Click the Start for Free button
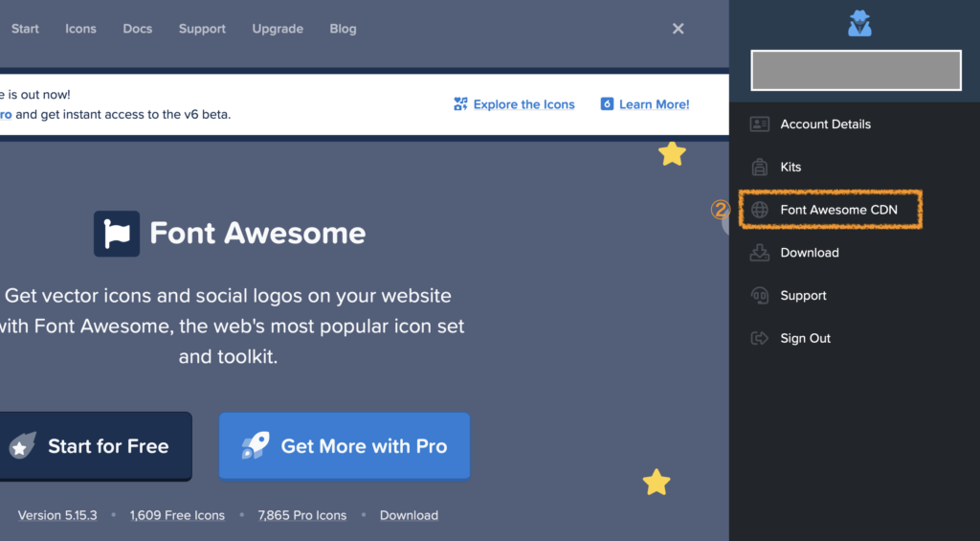This screenshot has height=541, width=980. coord(96,446)
